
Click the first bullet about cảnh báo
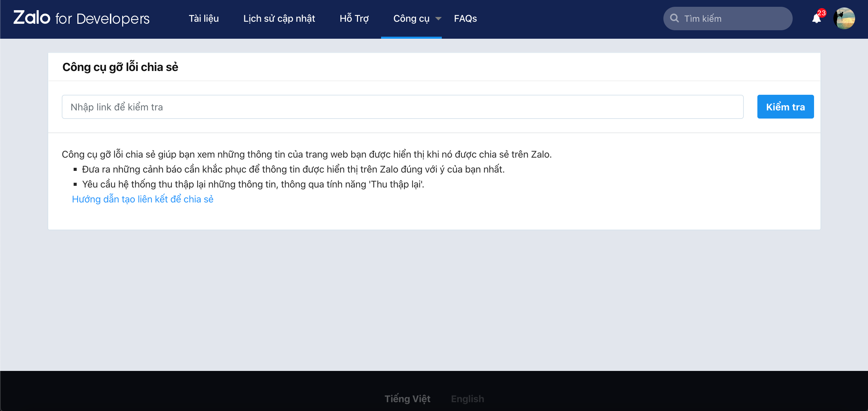pyautogui.click(x=293, y=169)
